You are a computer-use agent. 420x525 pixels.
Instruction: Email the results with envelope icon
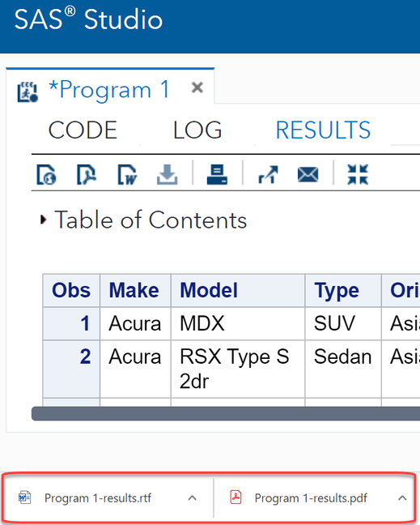pyautogui.click(x=308, y=175)
